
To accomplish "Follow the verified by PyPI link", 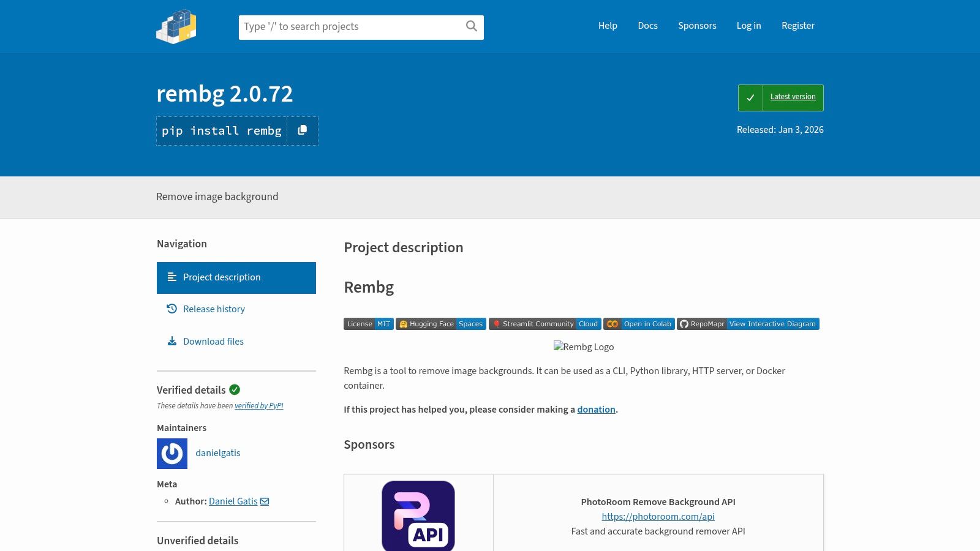I will click(x=259, y=405).
